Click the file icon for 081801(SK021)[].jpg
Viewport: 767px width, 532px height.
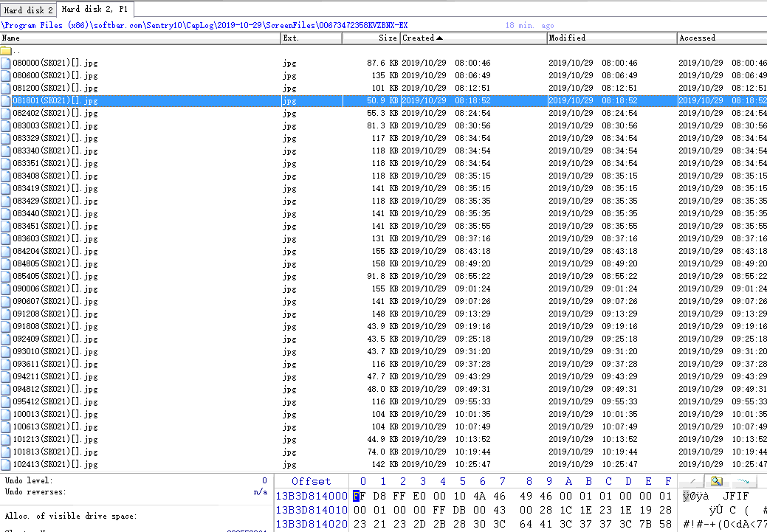[x=5, y=101]
